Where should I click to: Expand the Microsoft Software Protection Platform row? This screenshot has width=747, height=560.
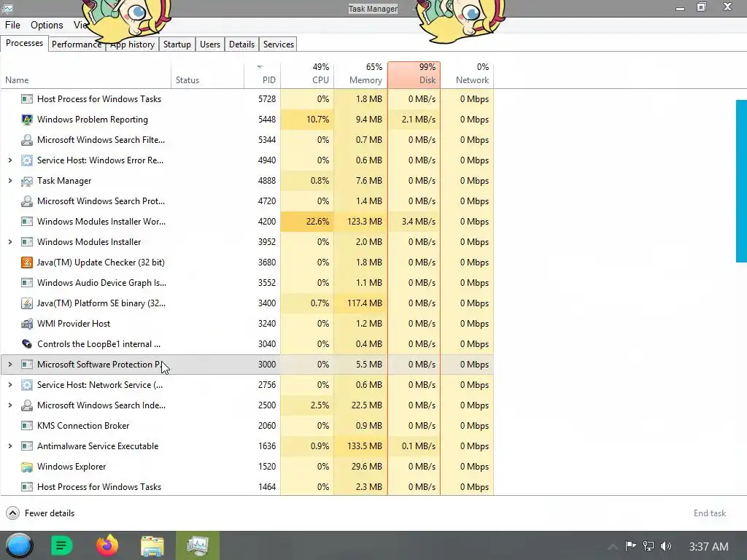pyautogui.click(x=10, y=365)
